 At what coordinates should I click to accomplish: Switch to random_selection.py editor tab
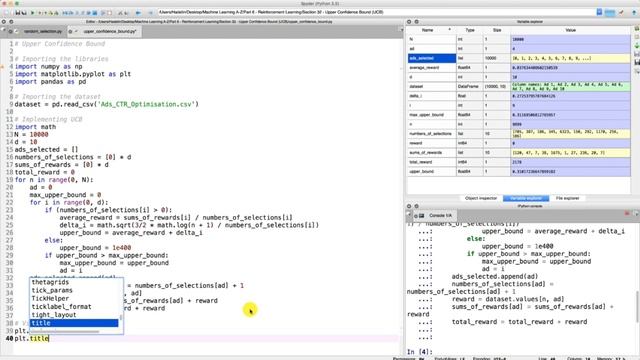pos(42,31)
